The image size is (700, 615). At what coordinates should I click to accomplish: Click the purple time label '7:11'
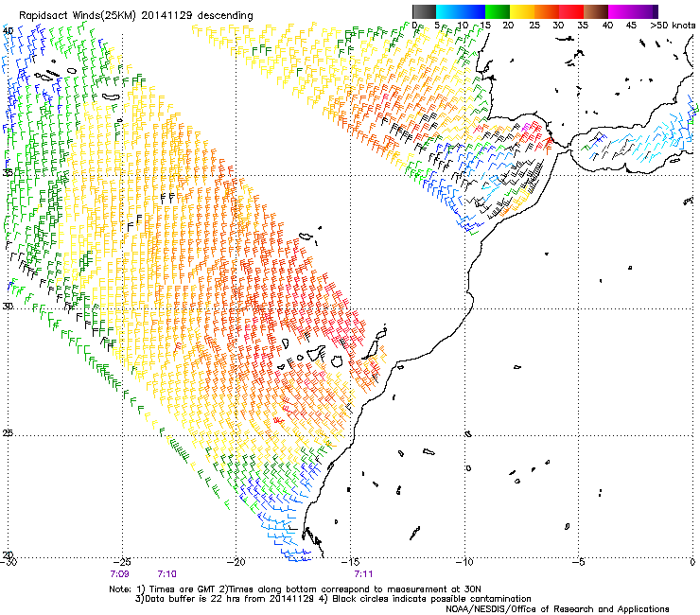pos(363,574)
